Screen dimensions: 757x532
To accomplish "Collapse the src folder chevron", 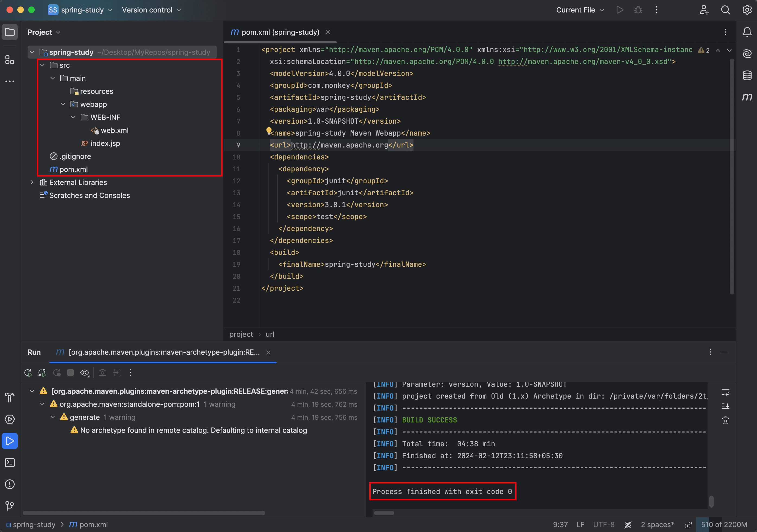I will (43, 65).
